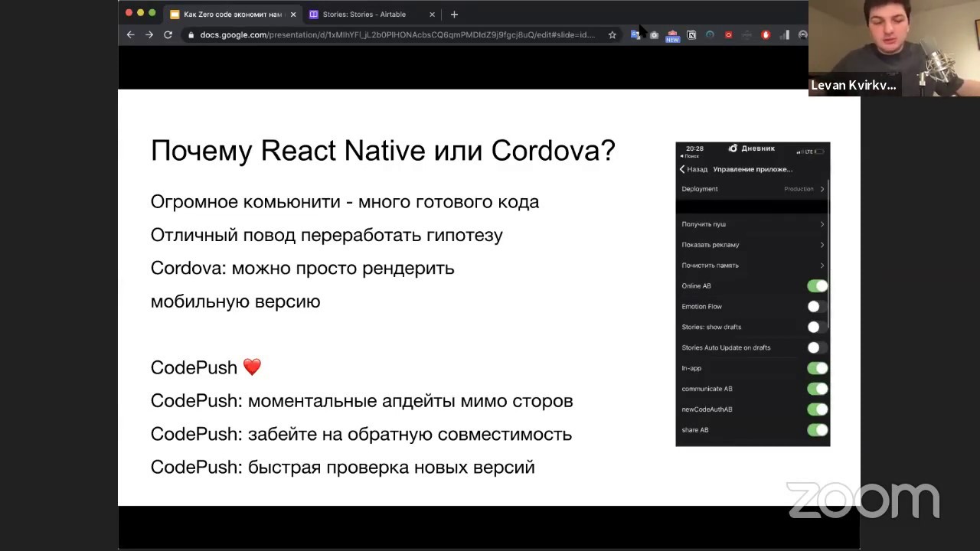
Task: Go back with the browser back arrow
Action: [130, 34]
